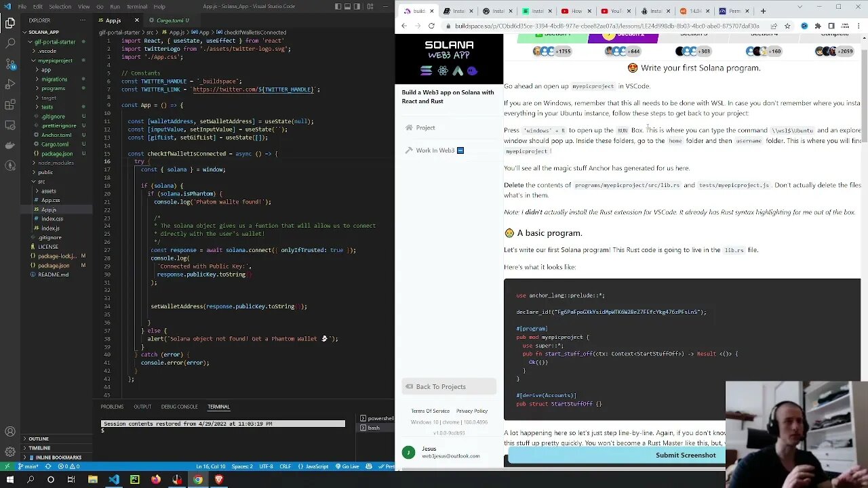
Task: Switch to OUTPUT panel tab
Action: tap(142, 407)
